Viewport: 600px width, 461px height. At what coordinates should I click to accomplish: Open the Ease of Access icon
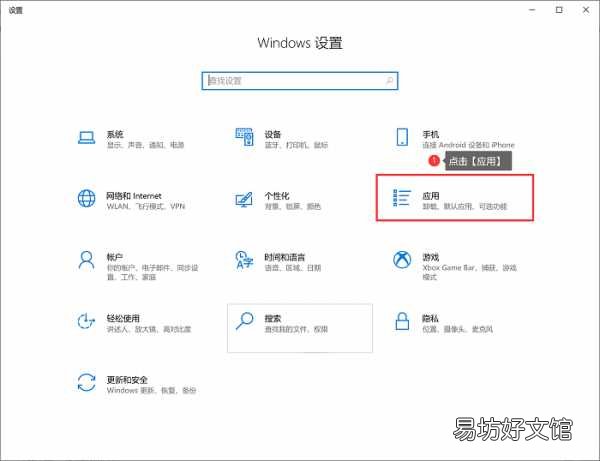coord(86,321)
